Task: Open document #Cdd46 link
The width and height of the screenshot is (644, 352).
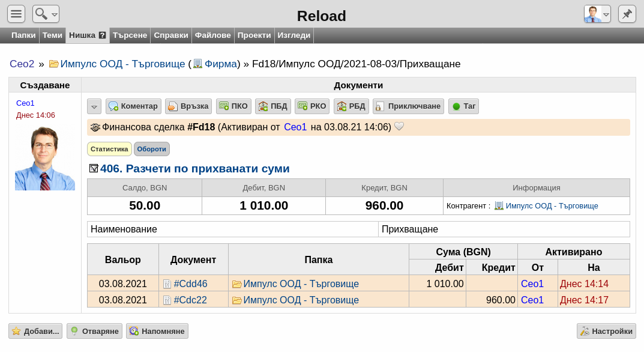Action: point(190,284)
